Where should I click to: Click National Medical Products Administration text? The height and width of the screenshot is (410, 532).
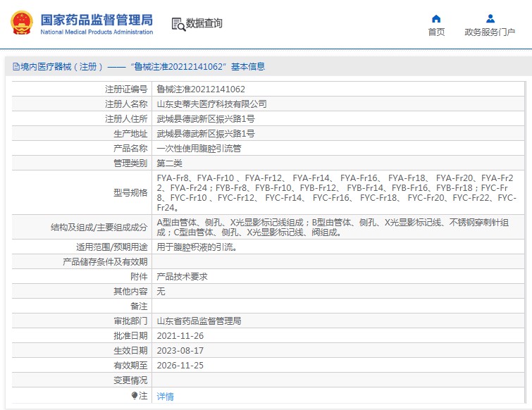97,32
